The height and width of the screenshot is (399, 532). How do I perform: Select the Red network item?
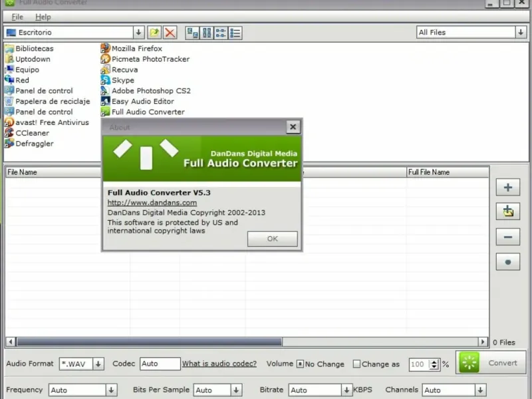pos(17,80)
